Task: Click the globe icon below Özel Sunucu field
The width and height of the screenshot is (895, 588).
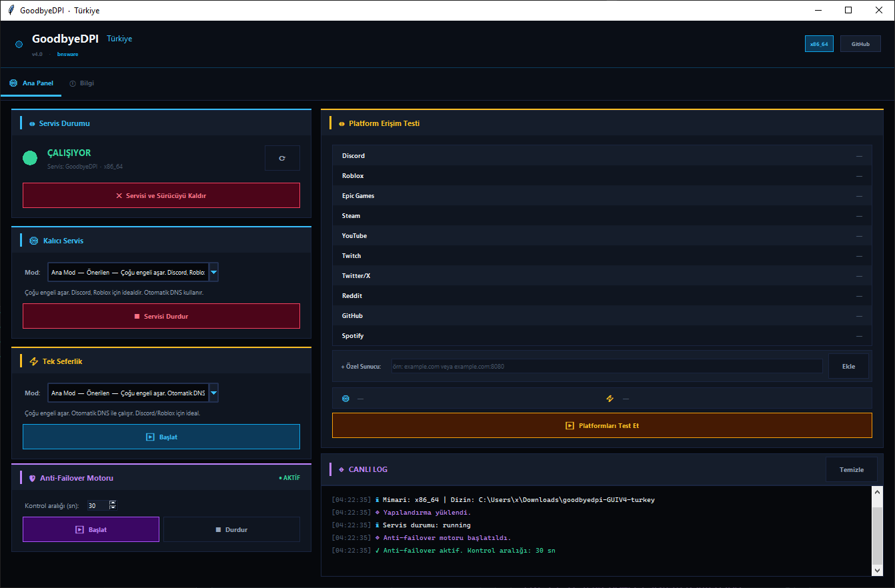Action: 345,399
